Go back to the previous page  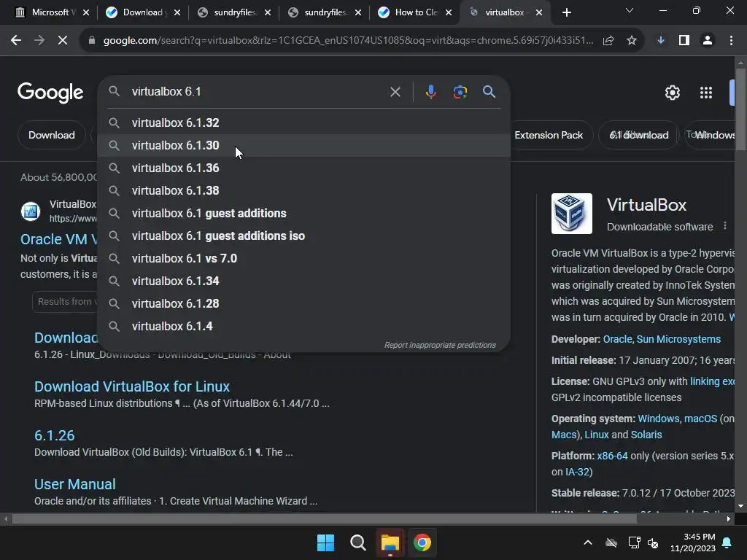16,41
